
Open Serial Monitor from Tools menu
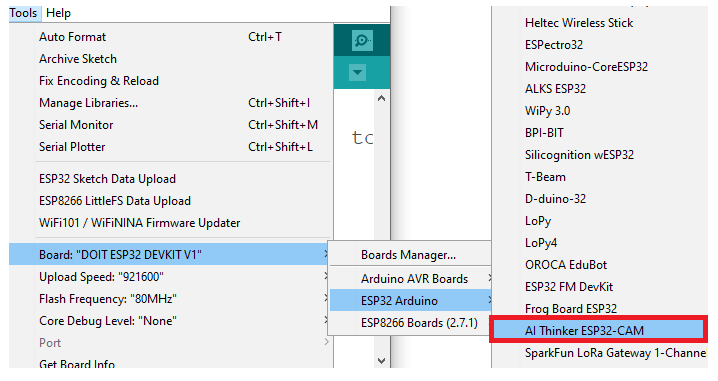pos(170,125)
